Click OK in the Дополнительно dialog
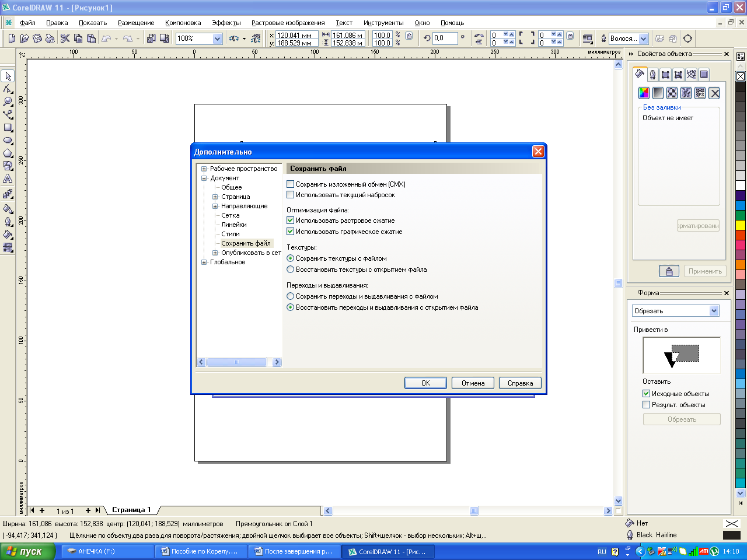Screen dimensions: 747x560 pyautogui.click(x=425, y=383)
